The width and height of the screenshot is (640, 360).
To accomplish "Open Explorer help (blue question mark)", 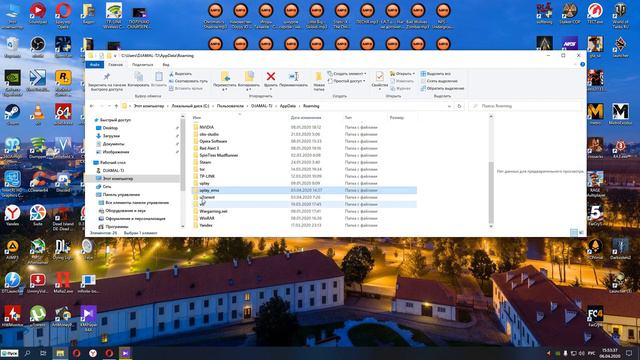I will click(x=582, y=64).
